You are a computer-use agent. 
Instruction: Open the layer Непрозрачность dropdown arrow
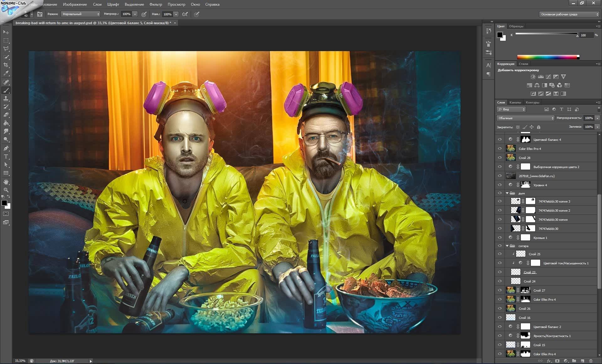597,118
